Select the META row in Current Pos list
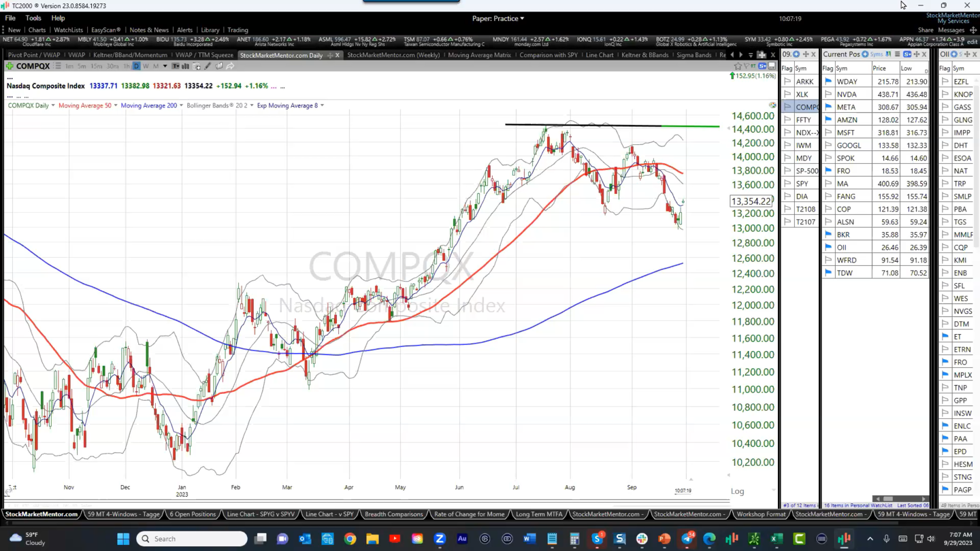This screenshot has height=551, width=980. [875, 107]
